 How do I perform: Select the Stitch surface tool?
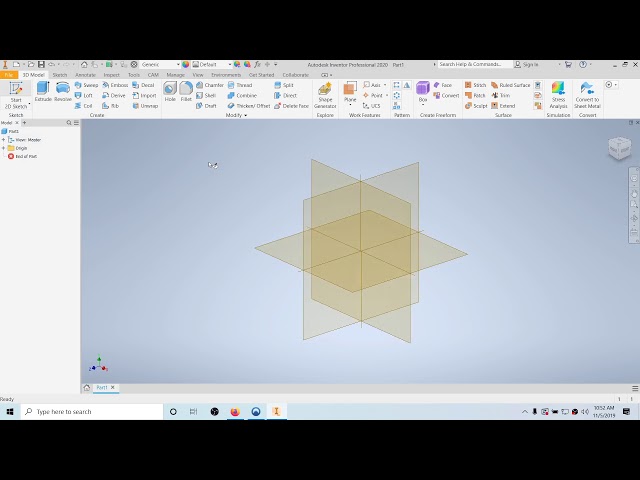tap(476, 85)
